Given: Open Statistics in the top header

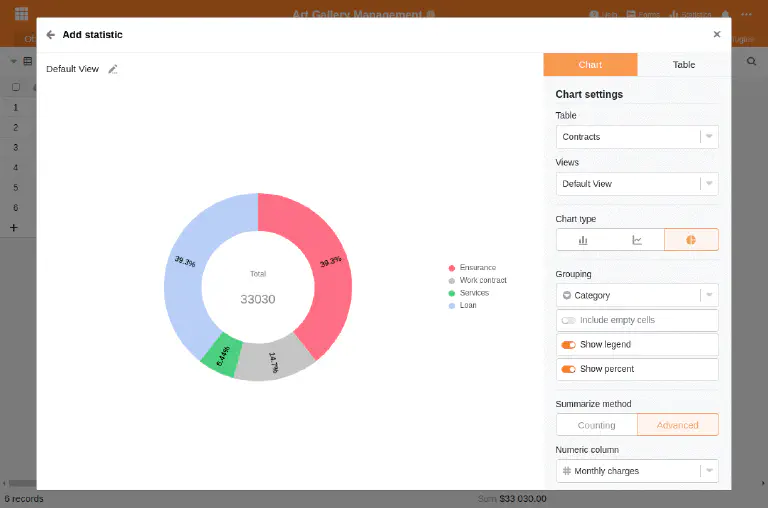Looking at the screenshot, I should click(x=690, y=14).
